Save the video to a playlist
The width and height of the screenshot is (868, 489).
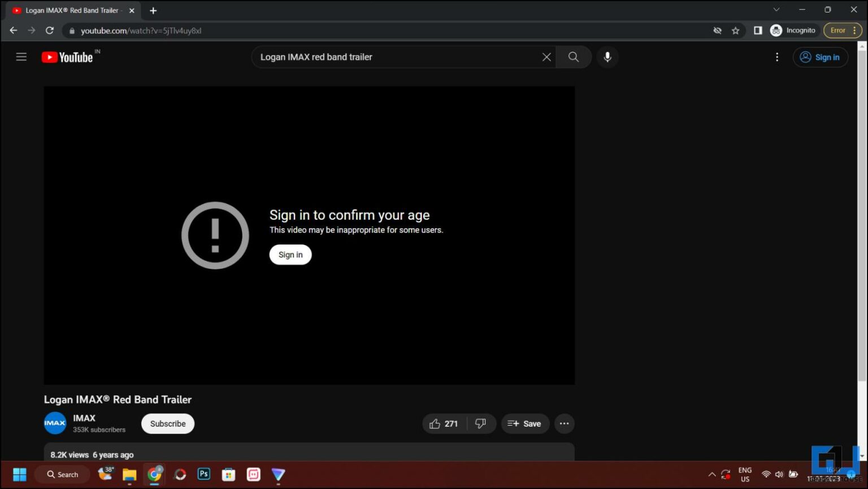click(x=525, y=423)
